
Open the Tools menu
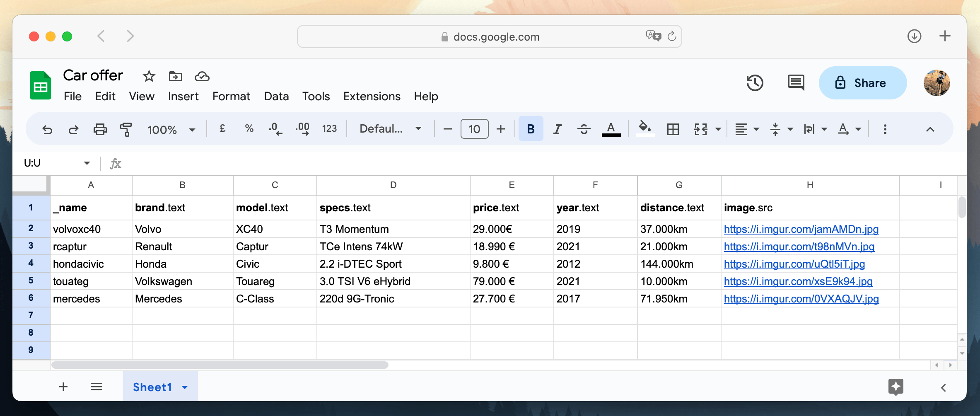316,97
